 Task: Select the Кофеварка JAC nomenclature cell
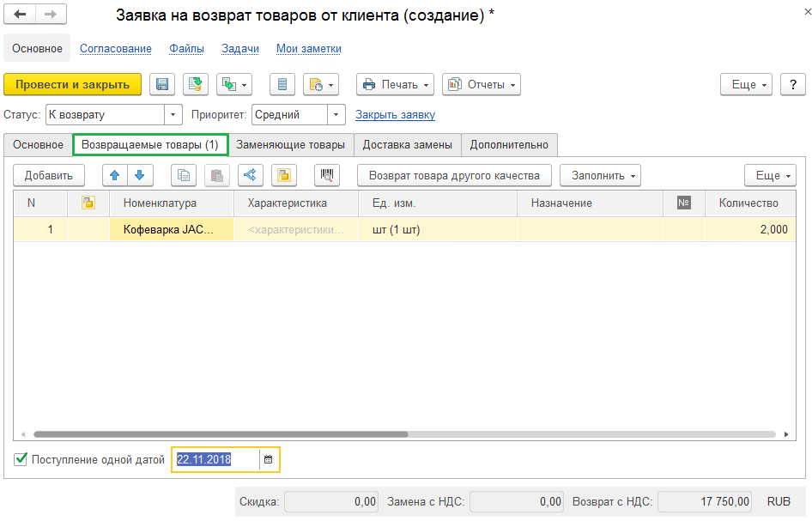[x=172, y=230]
